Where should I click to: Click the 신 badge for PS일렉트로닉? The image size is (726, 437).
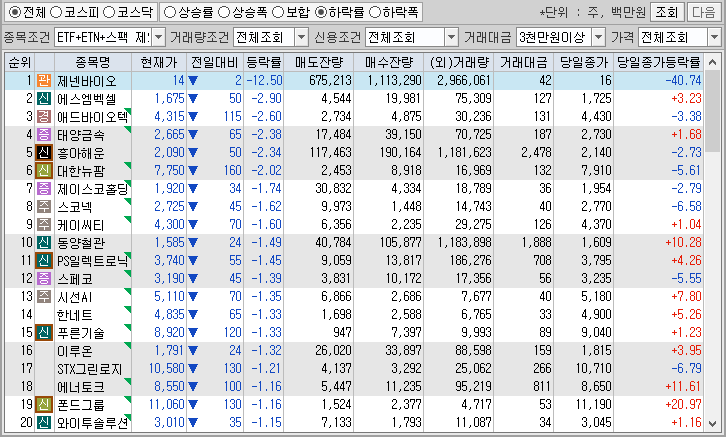pos(44,261)
